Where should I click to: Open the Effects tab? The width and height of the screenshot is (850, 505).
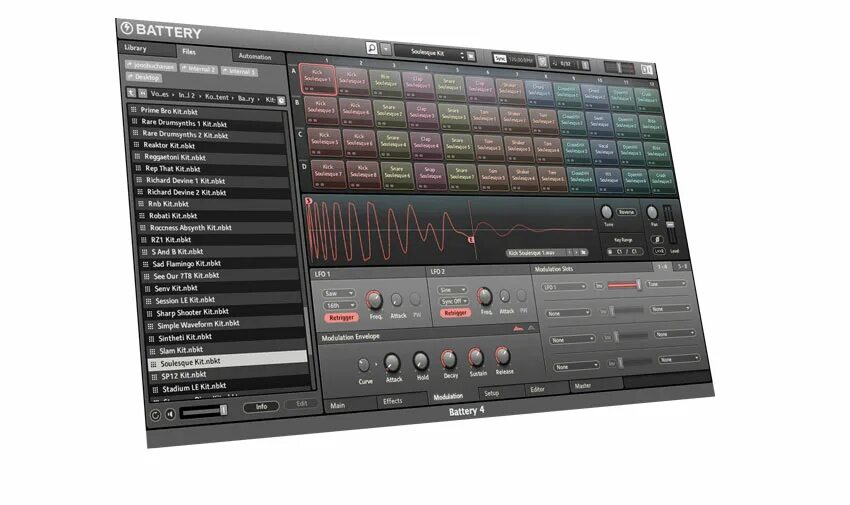[401, 401]
